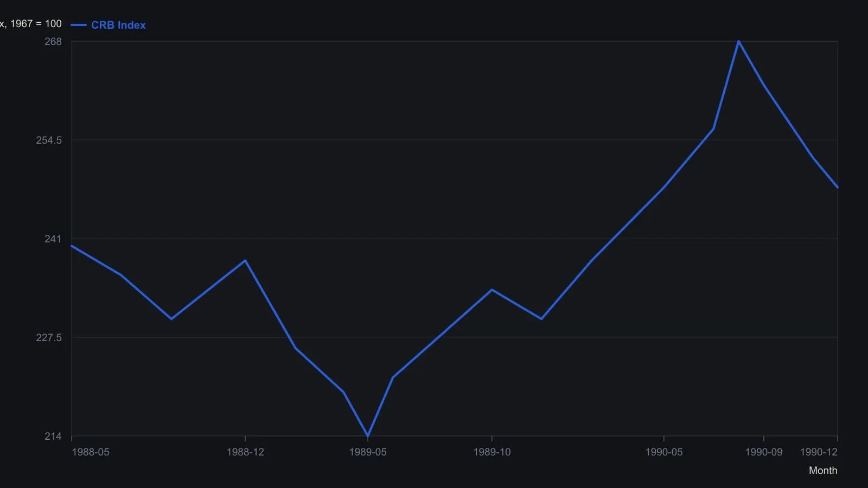Click the 1990-09 x-axis label
The height and width of the screenshot is (488, 868).
click(764, 452)
